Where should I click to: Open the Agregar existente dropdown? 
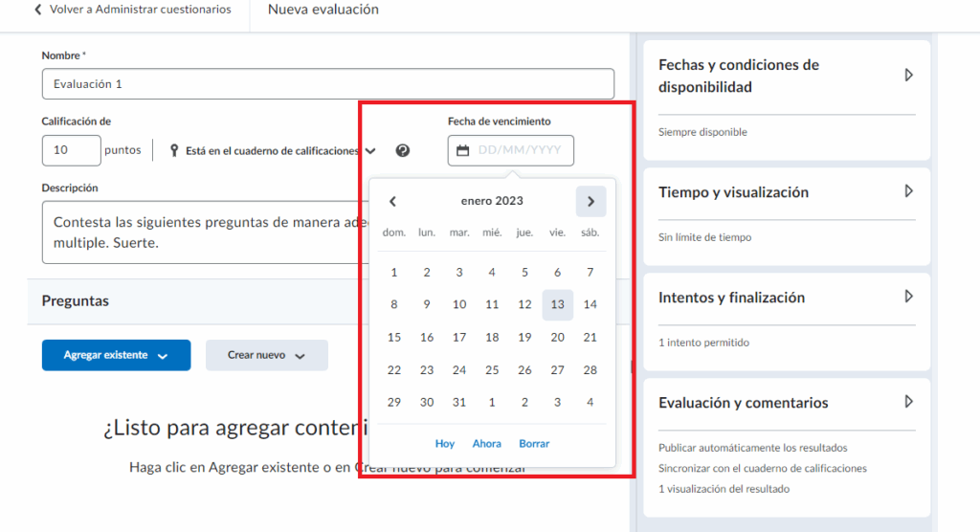(x=116, y=355)
